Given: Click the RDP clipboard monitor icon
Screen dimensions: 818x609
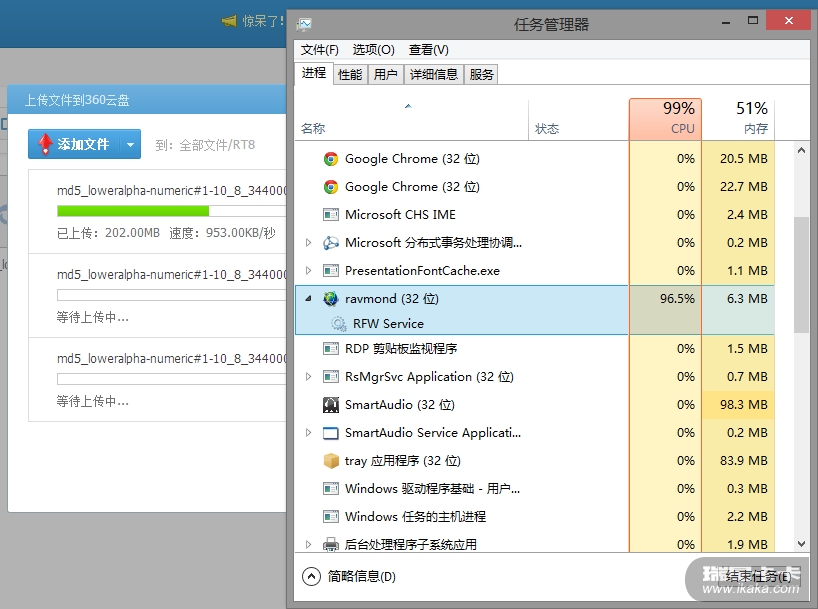Looking at the screenshot, I should 331,349.
